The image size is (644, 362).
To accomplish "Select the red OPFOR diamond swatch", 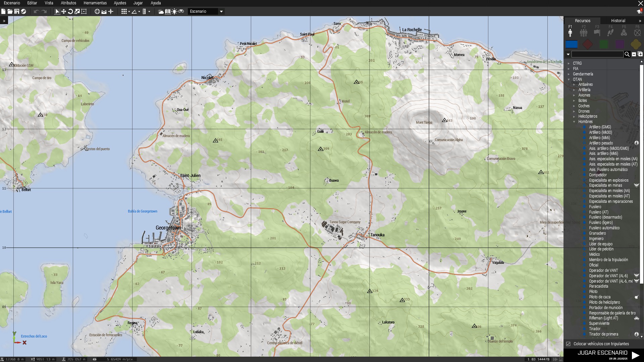I will click(588, 44).
